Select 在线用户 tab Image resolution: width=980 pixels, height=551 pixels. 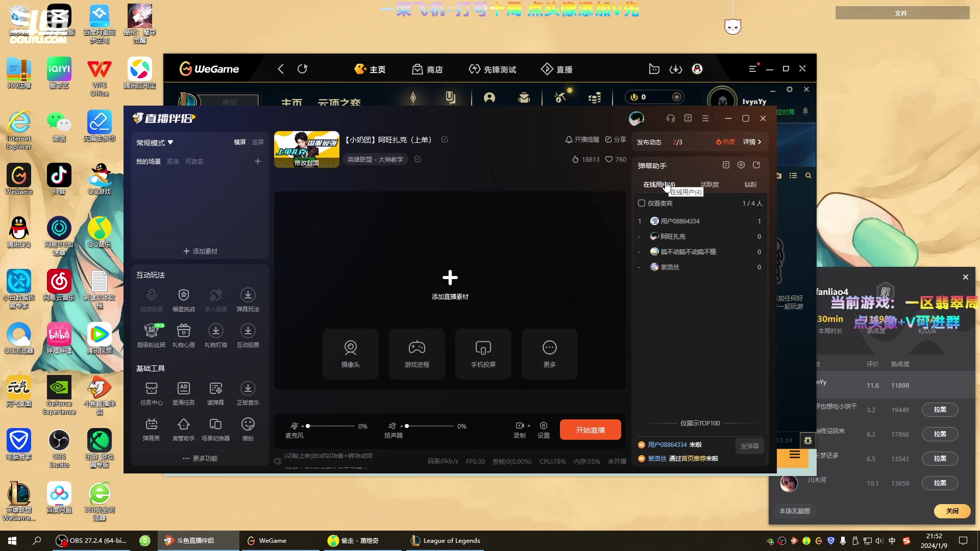[x=659, y=184]
